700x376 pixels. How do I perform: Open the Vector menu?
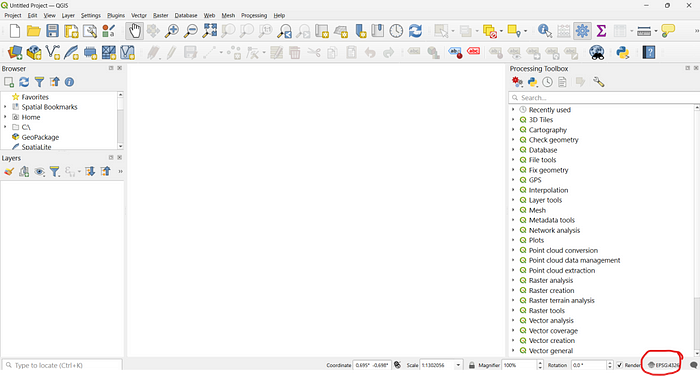(139, 15)
